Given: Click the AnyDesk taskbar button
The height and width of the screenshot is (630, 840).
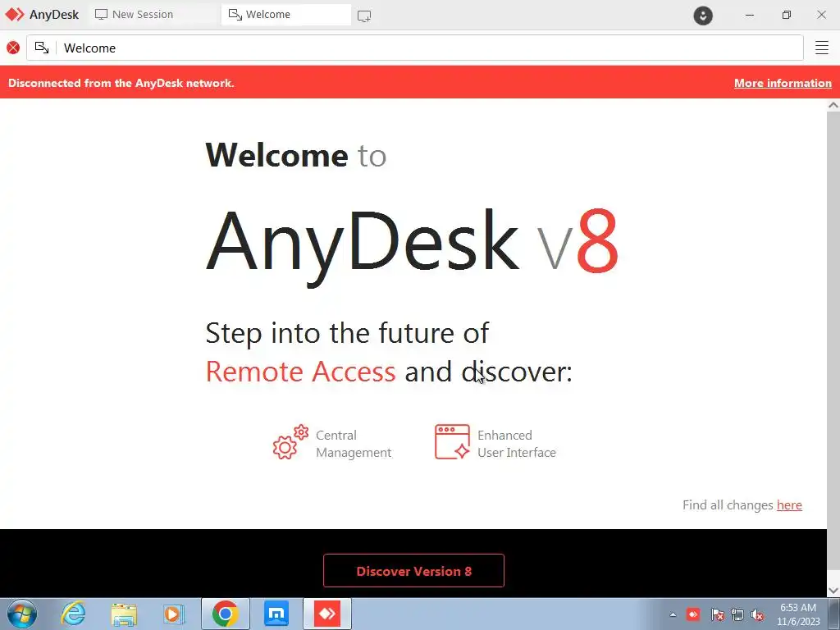Looking at the screenshot, I should click(x=327, y=614).
